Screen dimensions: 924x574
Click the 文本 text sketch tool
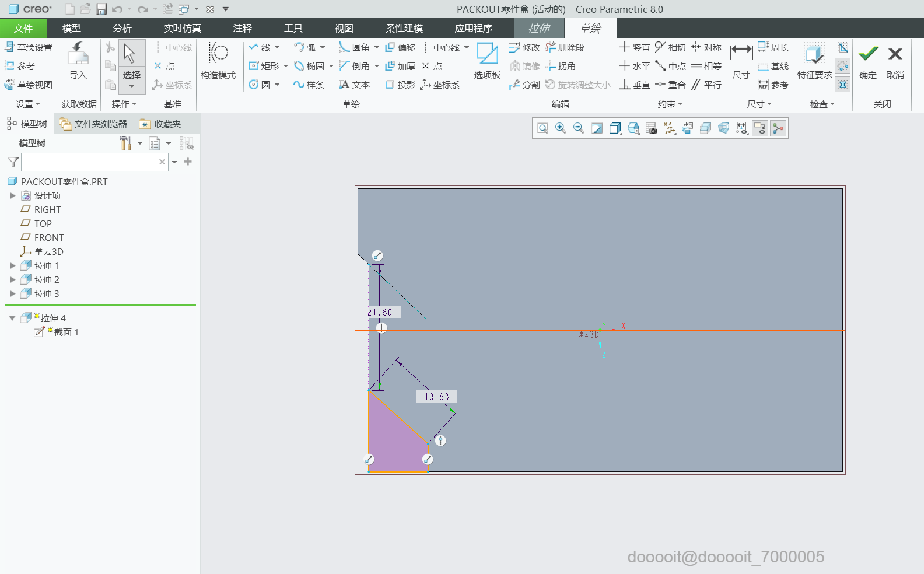(354, 85)
